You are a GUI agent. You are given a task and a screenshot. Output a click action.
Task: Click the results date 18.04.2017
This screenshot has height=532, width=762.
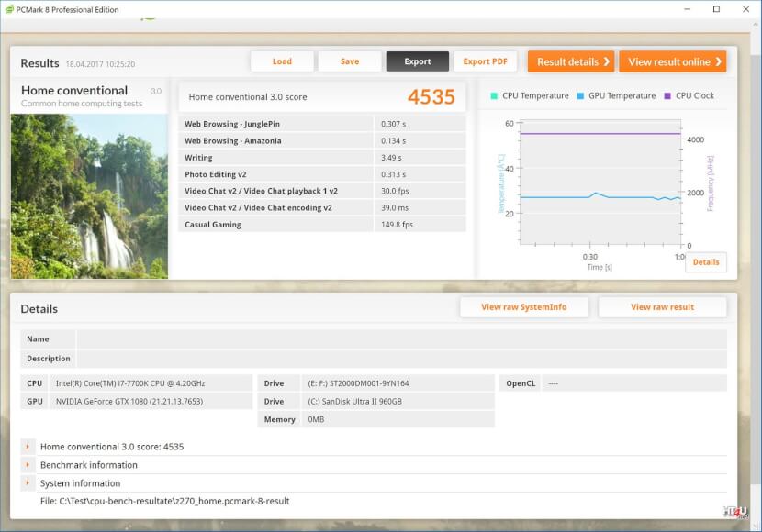pyautogui.click(x=101, y=64)
